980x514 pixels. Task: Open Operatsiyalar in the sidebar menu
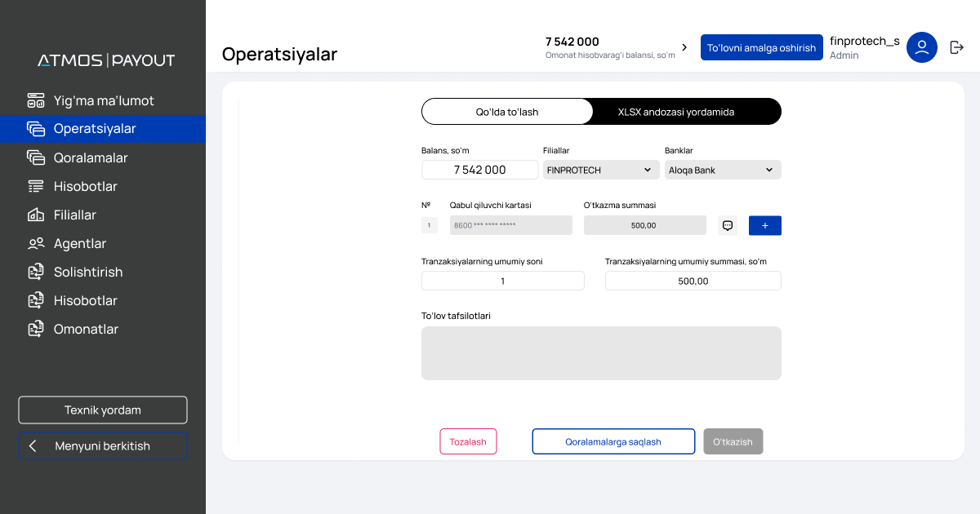[x=94, y=129]
